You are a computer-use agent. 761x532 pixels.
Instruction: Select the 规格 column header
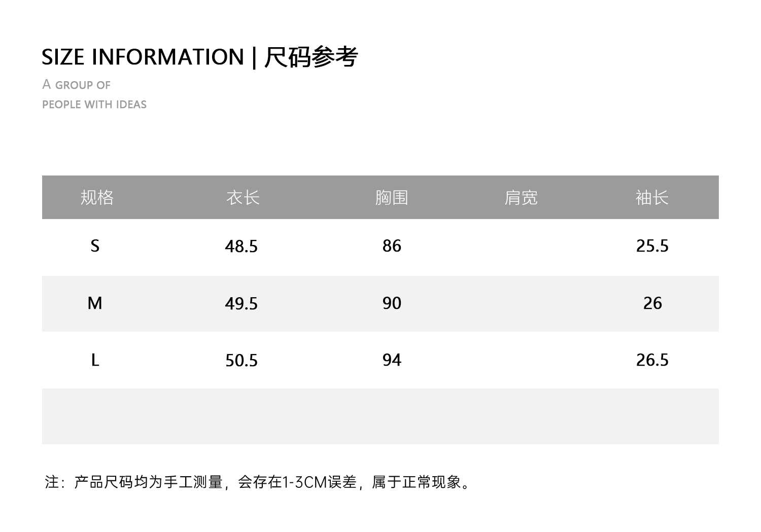[97, 197]
